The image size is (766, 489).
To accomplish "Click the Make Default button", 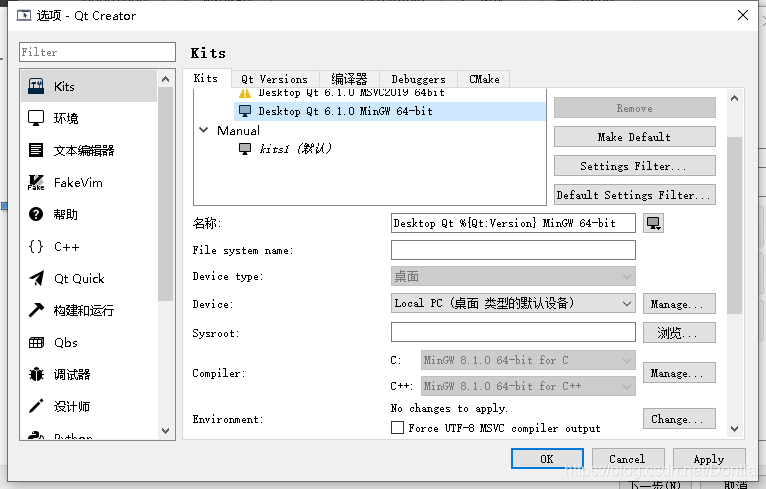I will tap(635, 137).
